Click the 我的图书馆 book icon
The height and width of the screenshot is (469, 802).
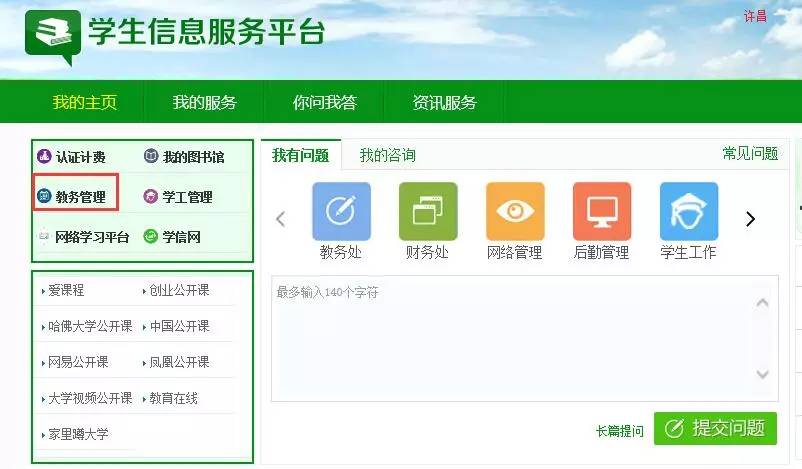[151, 156]
